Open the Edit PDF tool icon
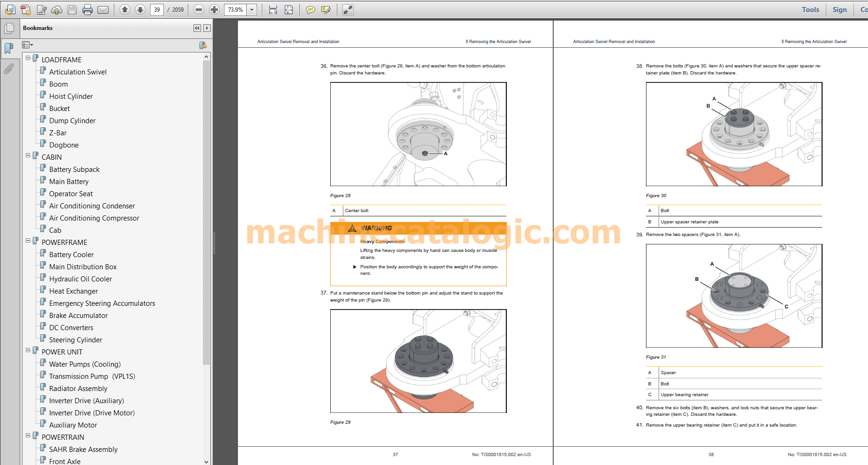 tap(42, 9)
